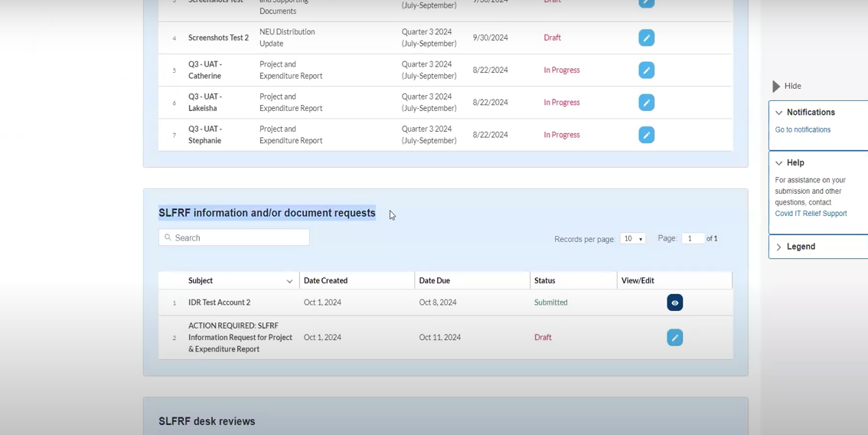Expand the Legend section
Image resolution: width=868 pixels, height=435 pixels.
pos(779,247)
